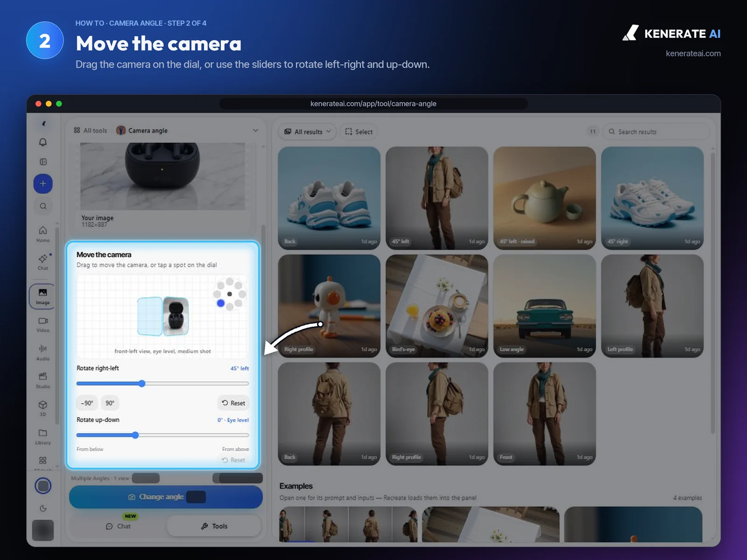The width and height of the screenshot is (747, 560).
Task: Open the All results filter dropdown
Action: (x=307, y=132)
